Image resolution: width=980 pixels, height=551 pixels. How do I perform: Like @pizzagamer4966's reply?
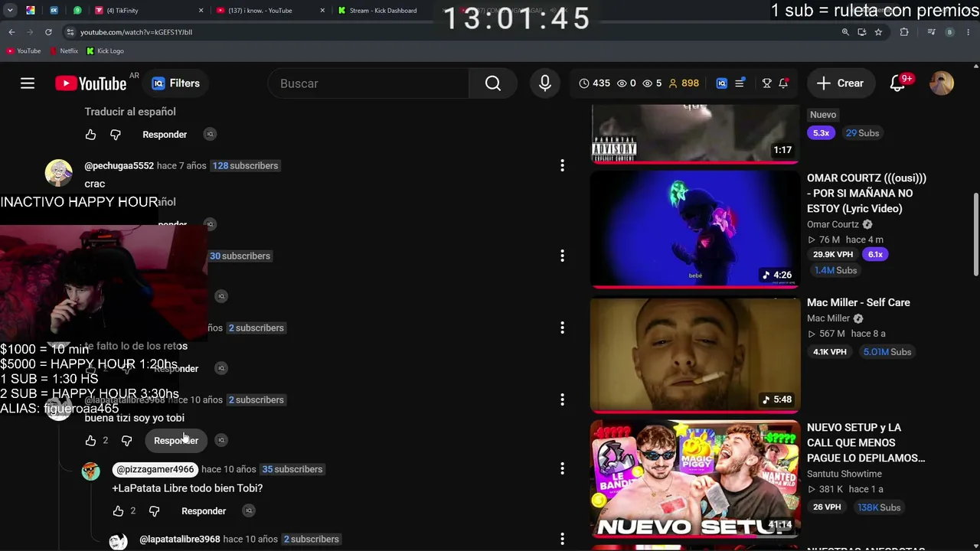[x=118, y=511]
